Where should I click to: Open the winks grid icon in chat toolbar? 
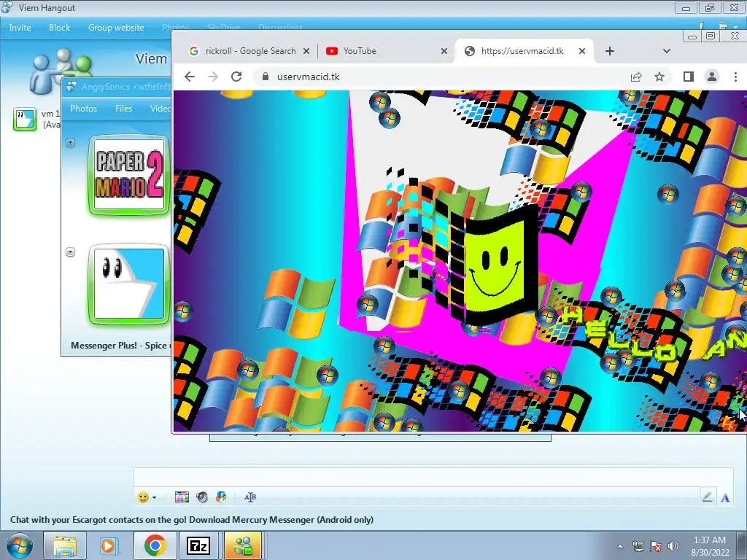[182, 497]
